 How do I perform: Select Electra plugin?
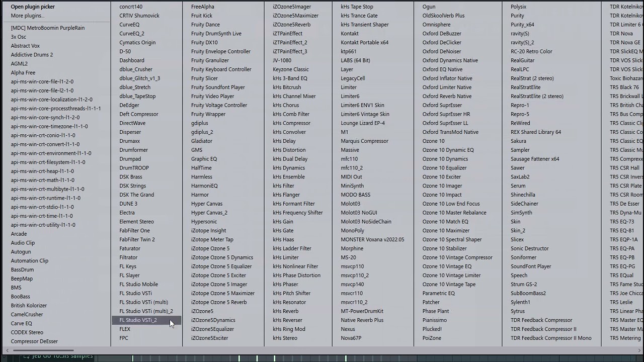click(127, 213)
